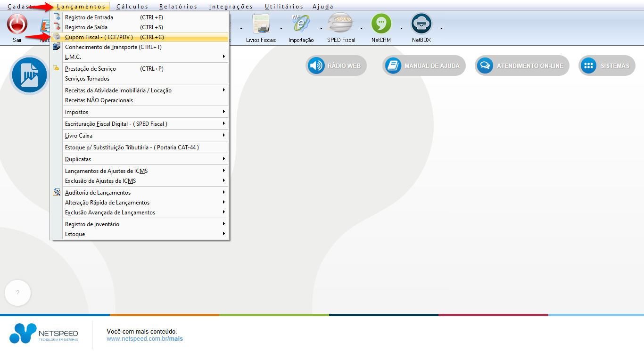The height and width of the screenshot is (352, 644).
Task: Open the dropdown arrow beside NetBOX
Action: [442, 28]
